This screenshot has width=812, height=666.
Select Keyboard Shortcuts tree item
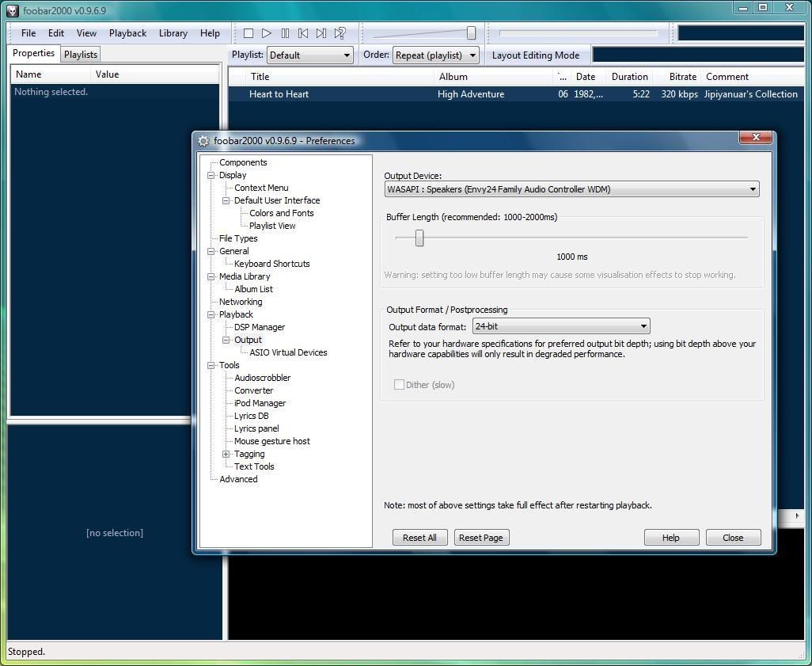click(x=272, y=264)
